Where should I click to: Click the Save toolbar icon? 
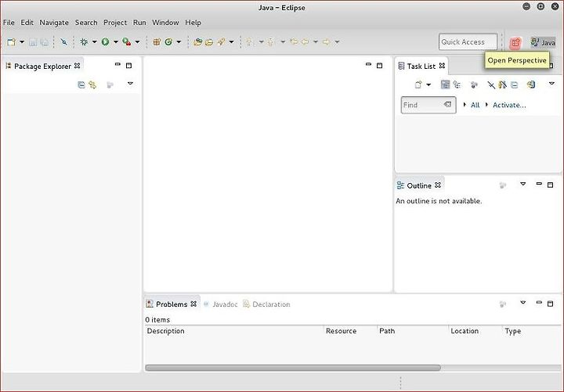click(x=33, y=42)
